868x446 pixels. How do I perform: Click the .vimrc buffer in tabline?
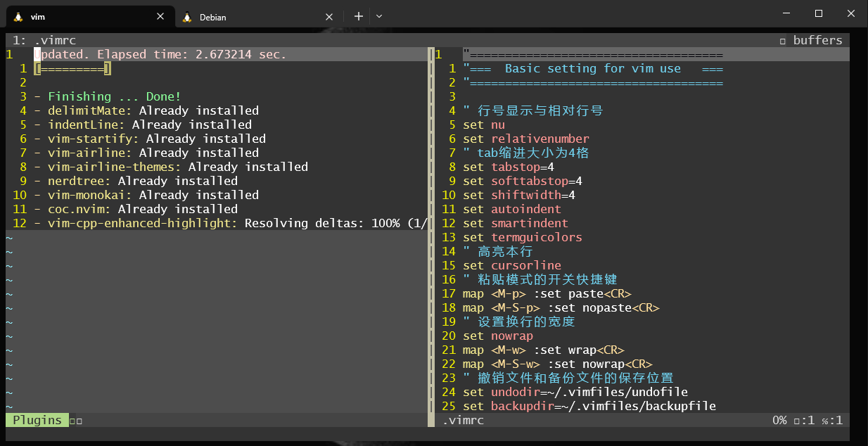(54, 40)
